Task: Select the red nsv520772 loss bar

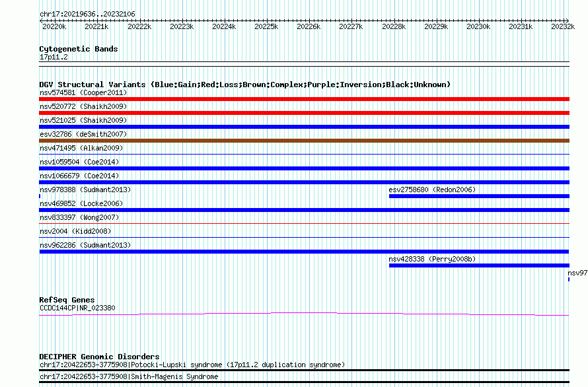Action: 304,113
